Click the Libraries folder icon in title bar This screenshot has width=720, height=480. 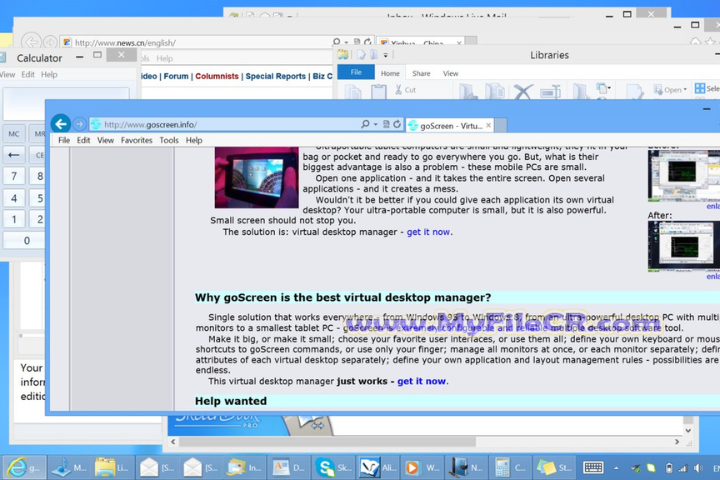click(x=343, y=55)
